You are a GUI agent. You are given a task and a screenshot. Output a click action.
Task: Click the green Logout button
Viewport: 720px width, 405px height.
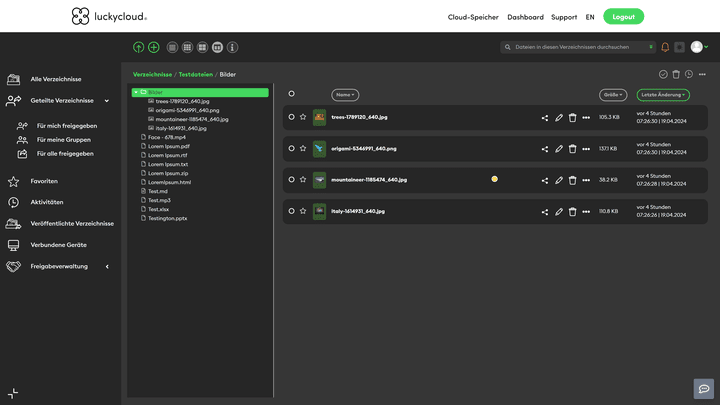(x=623, y=17)
